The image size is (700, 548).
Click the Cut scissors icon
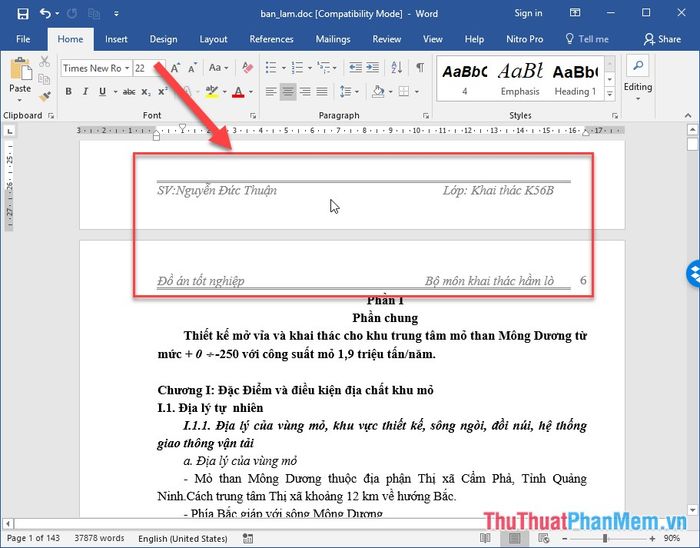pos(45,62)
